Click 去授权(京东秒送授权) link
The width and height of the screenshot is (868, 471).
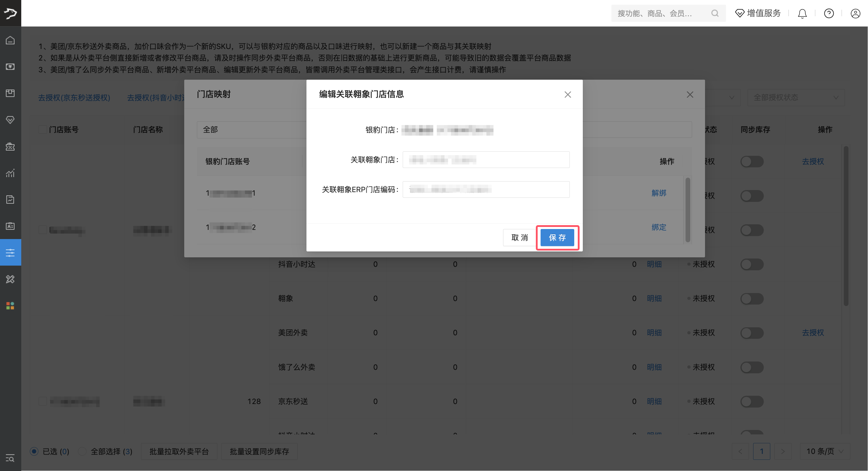coord(74,98)
